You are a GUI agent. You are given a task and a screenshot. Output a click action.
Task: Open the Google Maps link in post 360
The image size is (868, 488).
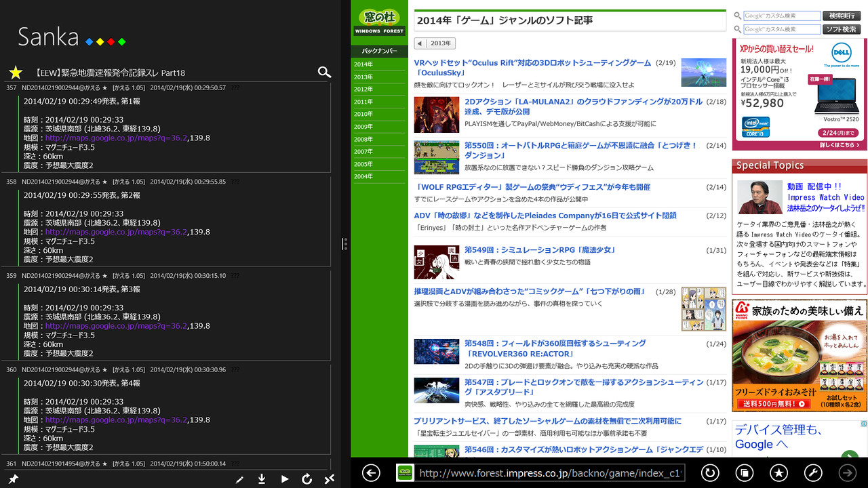click(x=116, y=420)
